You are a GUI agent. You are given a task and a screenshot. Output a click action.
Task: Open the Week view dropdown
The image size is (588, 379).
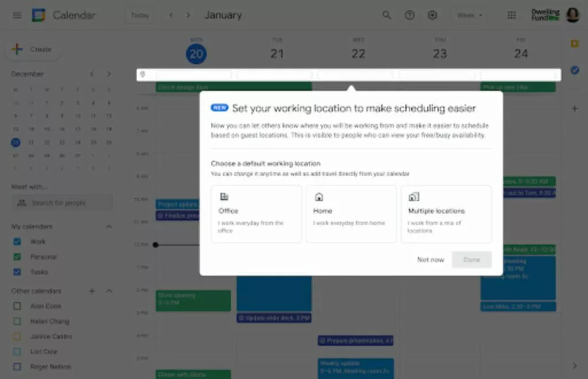pyautogui.click(x=470, y=16)
